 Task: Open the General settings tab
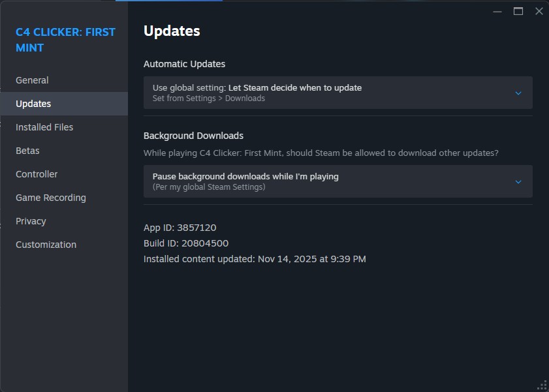(32, 80)
